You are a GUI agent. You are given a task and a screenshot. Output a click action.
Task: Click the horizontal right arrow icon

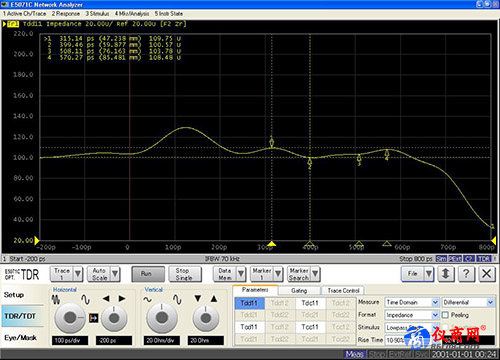[x=122, y=299]
